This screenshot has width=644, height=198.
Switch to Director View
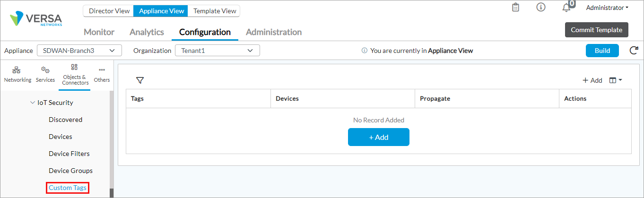pos(109,11)
